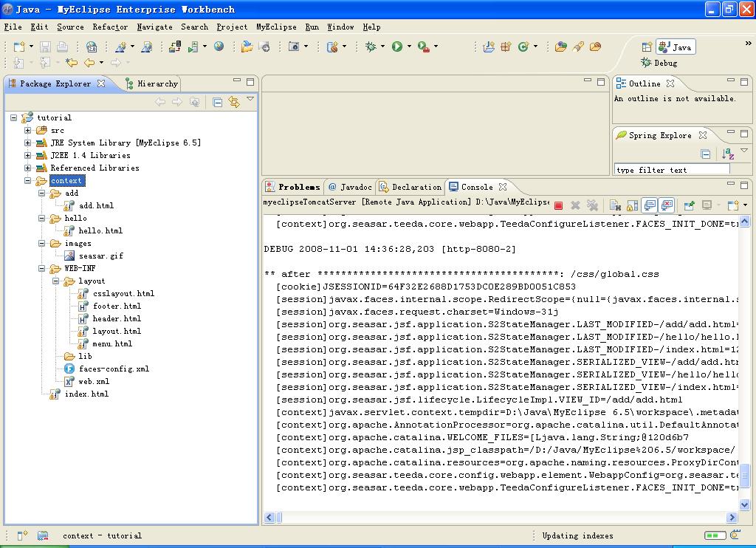Terminate the server with red stop icon

(x=558, y=205)
